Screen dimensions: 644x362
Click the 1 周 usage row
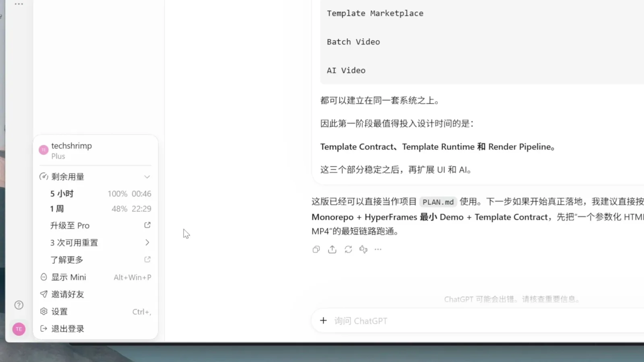pos(101,209)
